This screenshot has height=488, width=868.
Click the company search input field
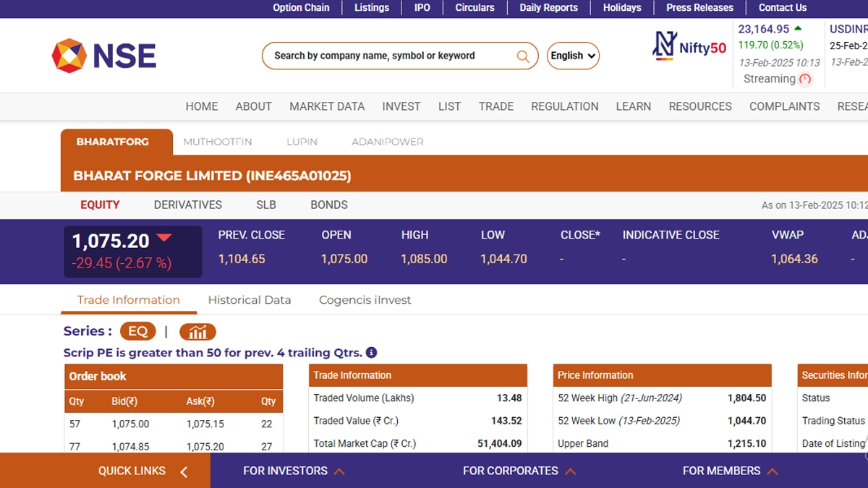tap(391, 56)
